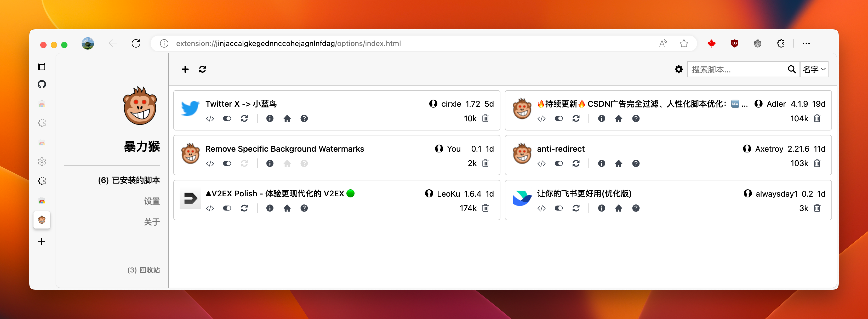Open homepage of V2EX Polish script
The height and width of the screenshot is (319, 868).
tap(287, 208)
